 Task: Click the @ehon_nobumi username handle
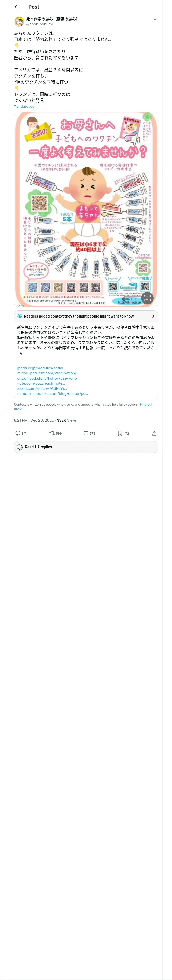[x=39, y=24]
